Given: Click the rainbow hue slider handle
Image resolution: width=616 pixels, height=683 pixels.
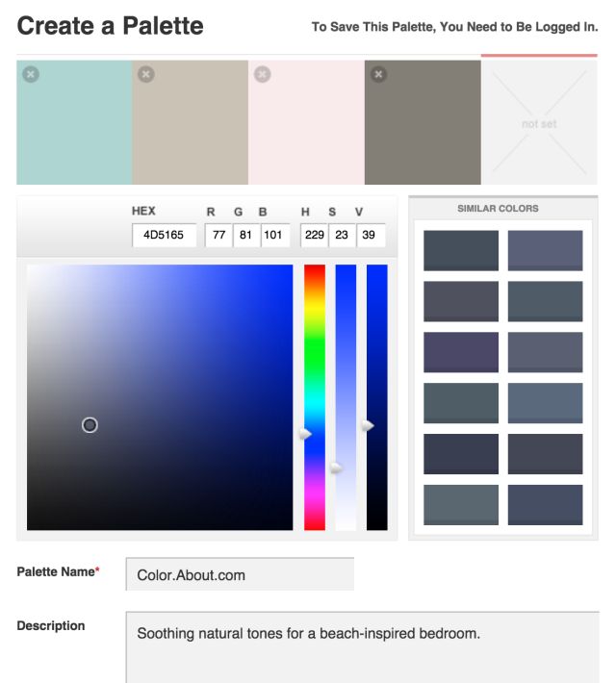Looking at the screenshot, I should pyautogui.click(x=306, y=435).
